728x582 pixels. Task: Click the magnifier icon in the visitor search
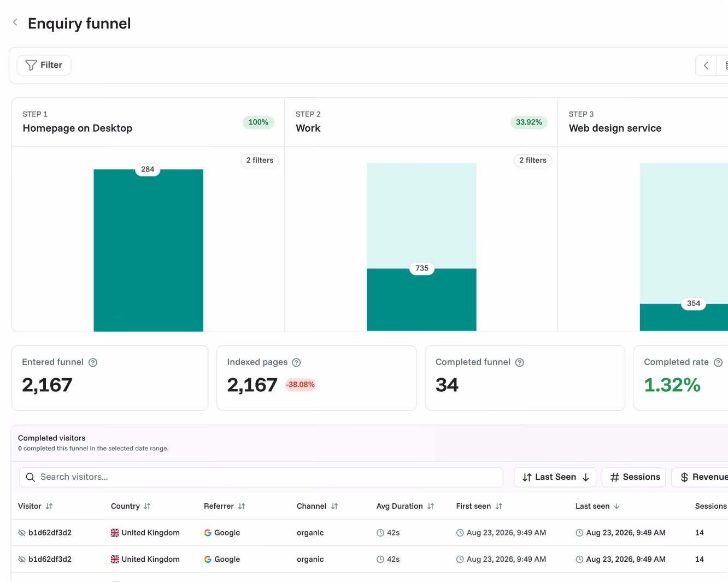pos(31,477)
